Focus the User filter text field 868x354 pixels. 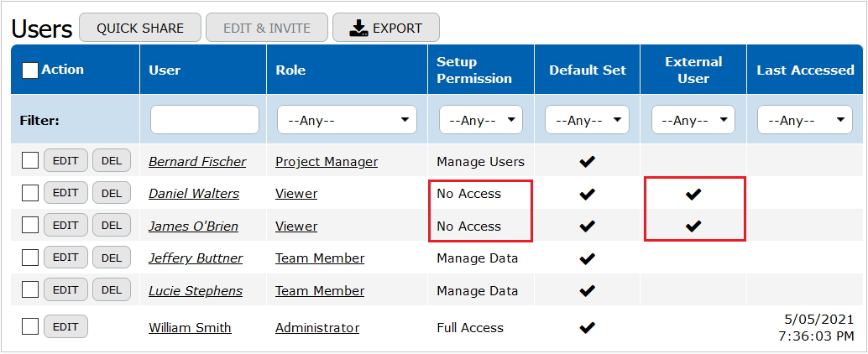204,119
